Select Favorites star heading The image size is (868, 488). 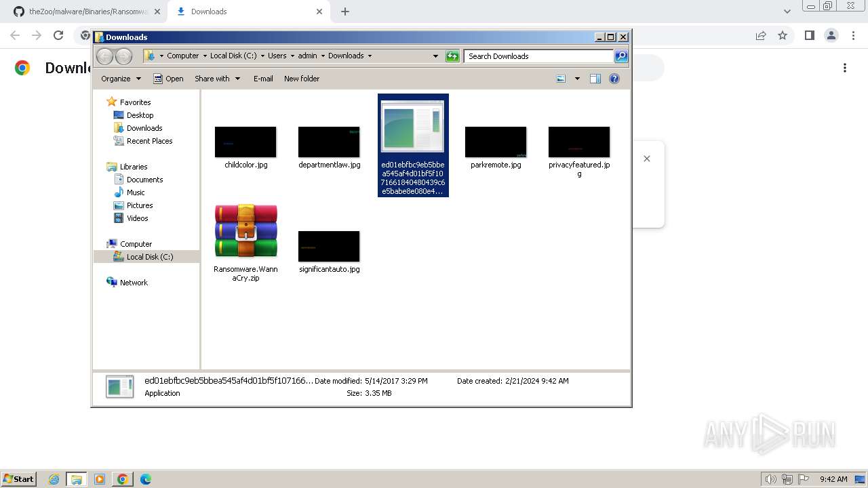tap(129, 102)
